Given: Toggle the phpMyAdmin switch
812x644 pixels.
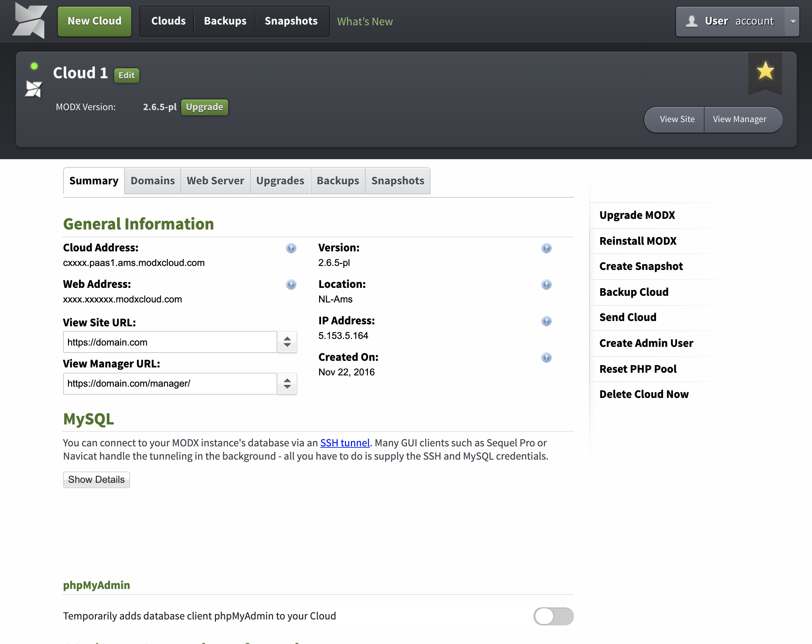Looking at the screenshot, I should [553, 616].
